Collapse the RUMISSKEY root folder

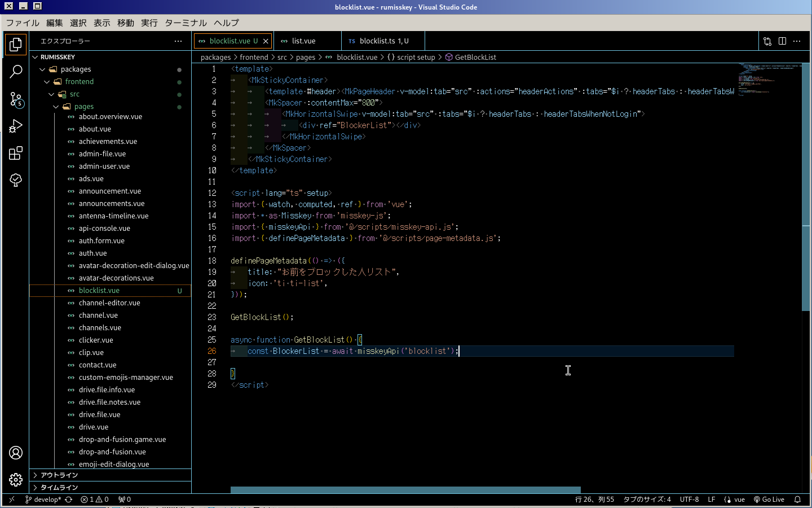tap(110, 57)
